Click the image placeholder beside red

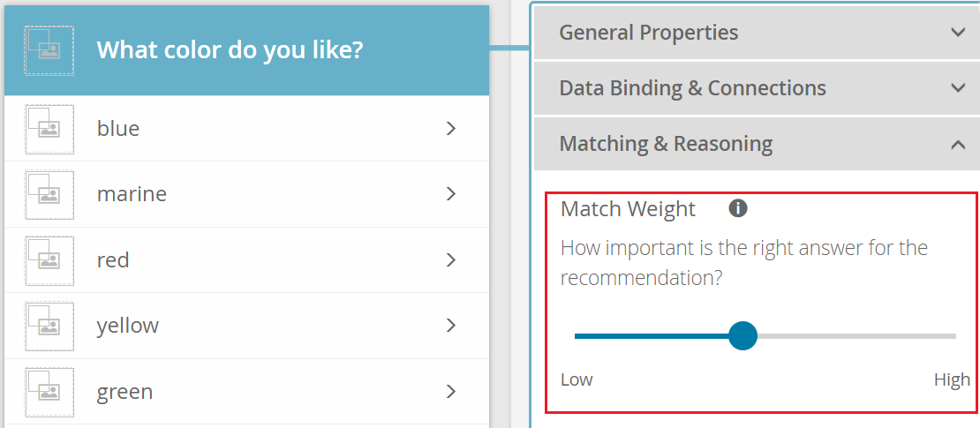(x=49, y=260)
